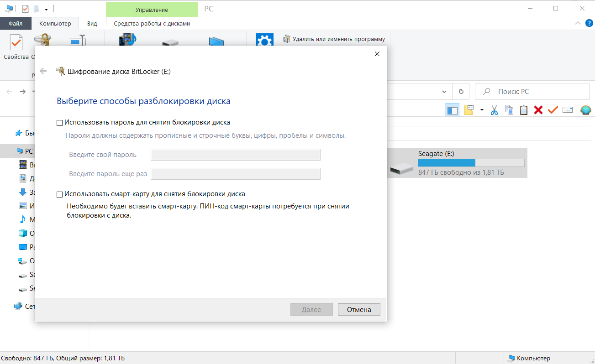Click 'Удалить или изменить программу' in ribbon

334,39
